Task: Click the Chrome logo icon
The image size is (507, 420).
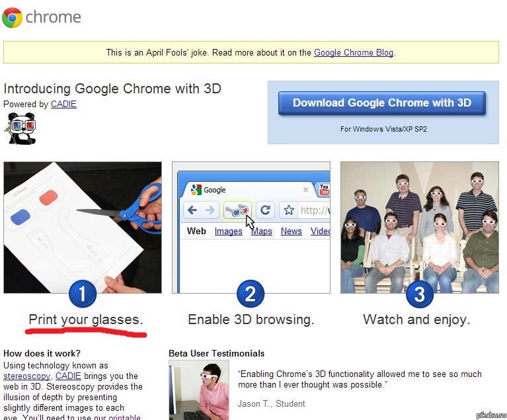Action: [x=13, y=17]
